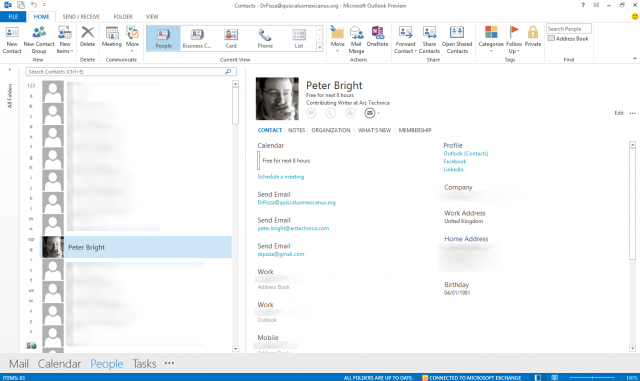
Task: Open Follow Up flag menu
Action: [x=514, y=40]
